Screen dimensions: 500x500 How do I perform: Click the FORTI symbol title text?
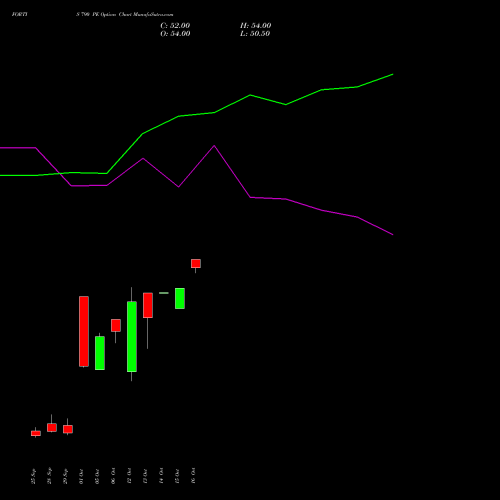[x=19, y=14]
